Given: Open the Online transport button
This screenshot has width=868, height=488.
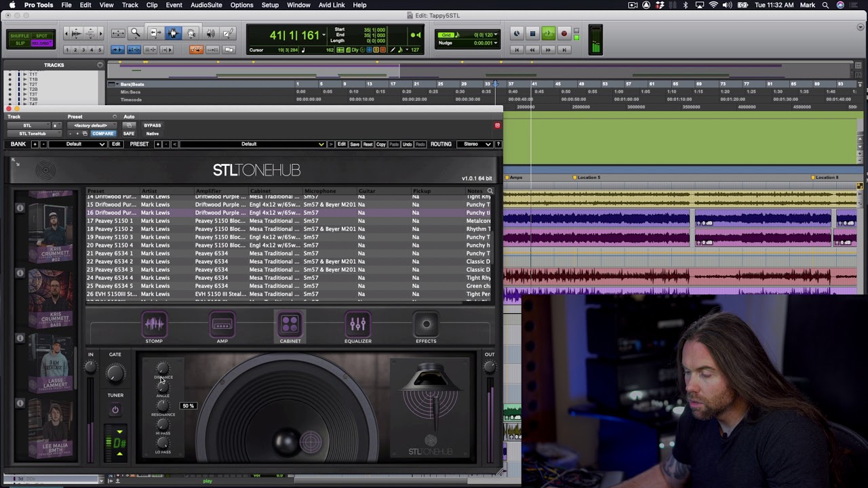Looking at the screenshot, I should (517, 34).
